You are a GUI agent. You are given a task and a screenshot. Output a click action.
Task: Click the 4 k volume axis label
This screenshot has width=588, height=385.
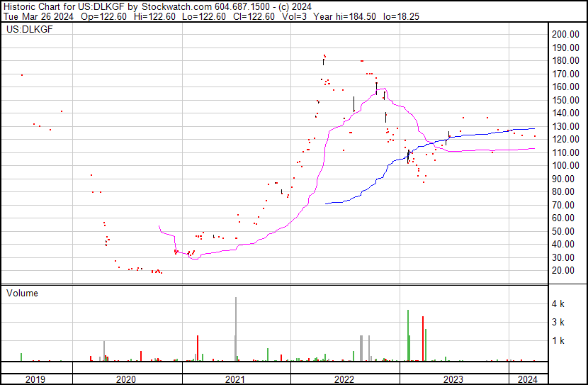point(558,304)
